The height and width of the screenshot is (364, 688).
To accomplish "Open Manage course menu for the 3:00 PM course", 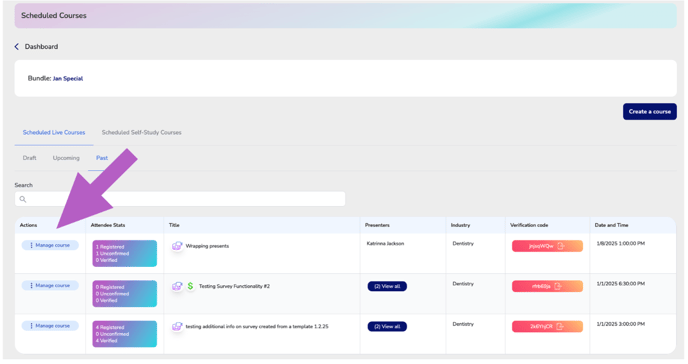I will [x=50, y=326].
